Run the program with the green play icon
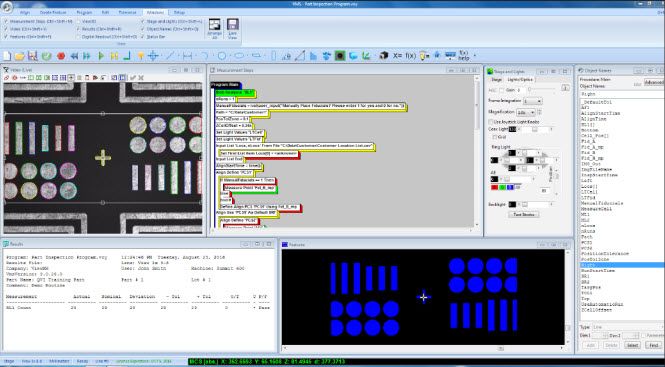Screen dimensions: 665x367 coord(101,56)
